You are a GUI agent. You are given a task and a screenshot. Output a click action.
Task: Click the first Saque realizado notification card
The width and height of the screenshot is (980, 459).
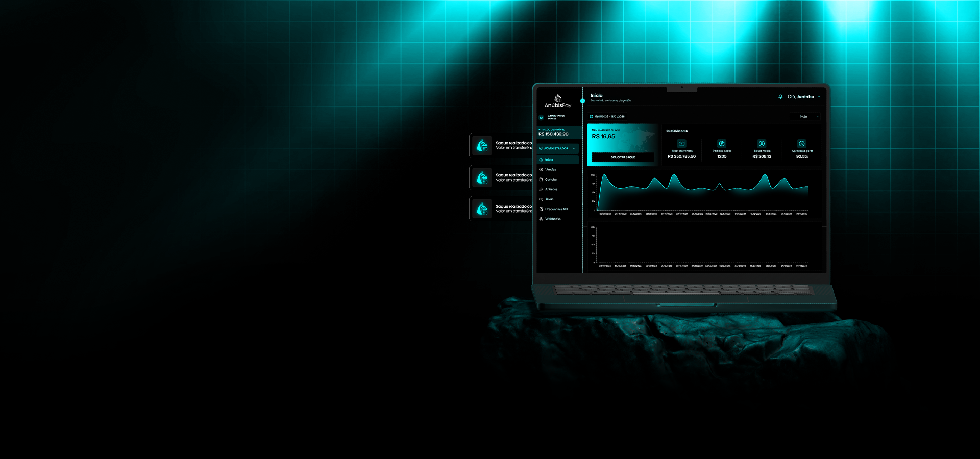coord(501,146)
